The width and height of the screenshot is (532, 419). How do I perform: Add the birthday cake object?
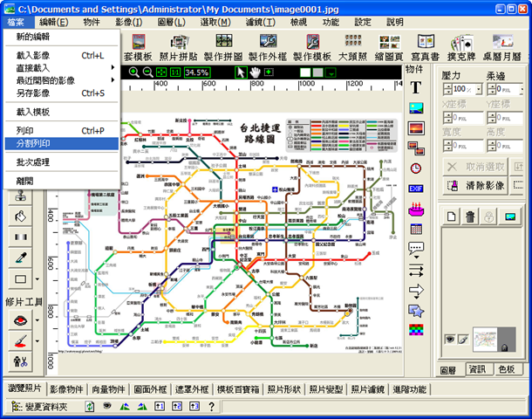click(x=416, y=209)
